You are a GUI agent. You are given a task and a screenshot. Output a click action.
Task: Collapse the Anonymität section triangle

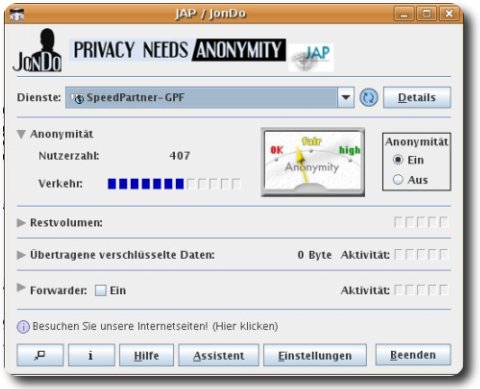point(21,134)
